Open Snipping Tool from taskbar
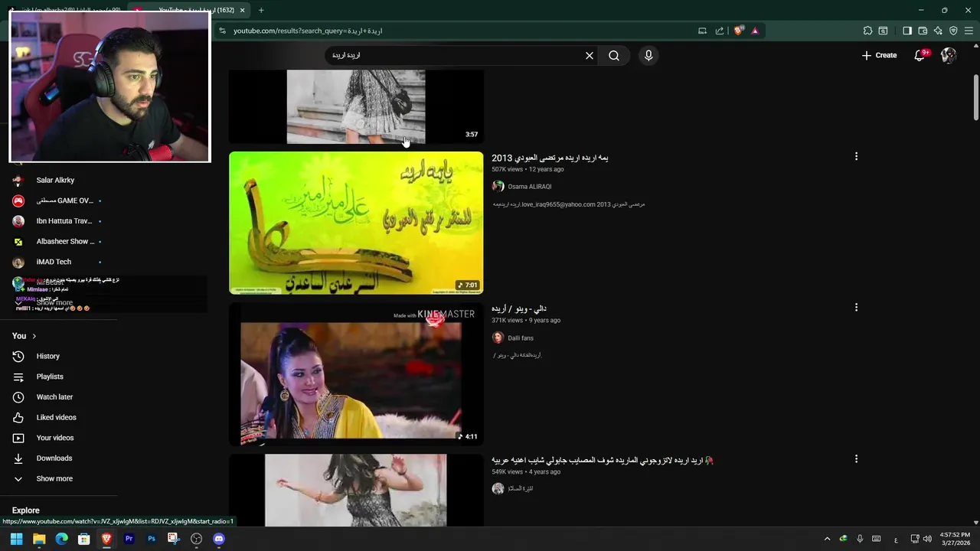Viewport: 980px width, 551px height. 174,539
